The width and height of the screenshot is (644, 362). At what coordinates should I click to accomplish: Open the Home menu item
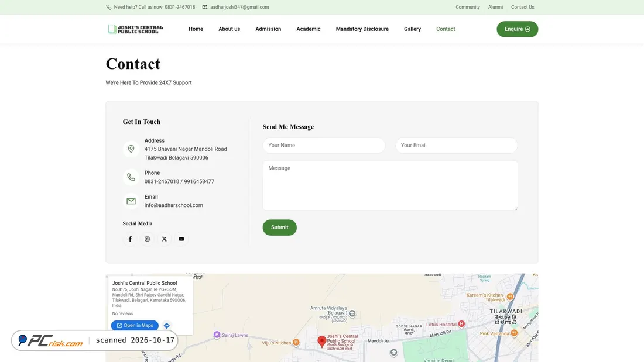click(196, 29)
